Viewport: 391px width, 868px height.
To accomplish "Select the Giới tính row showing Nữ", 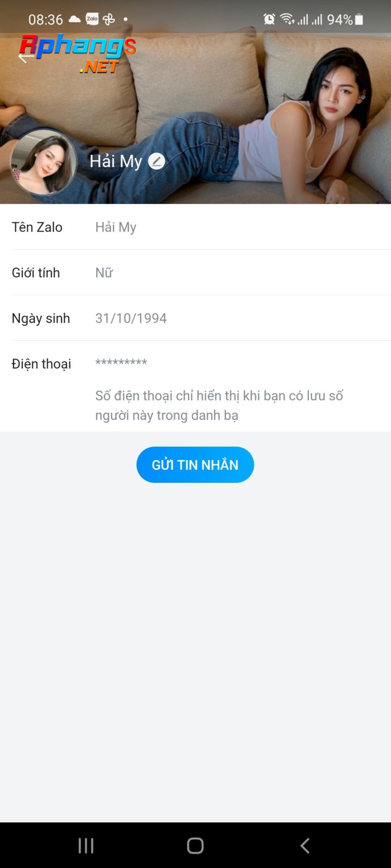I will pyautogui.click(x=201, y=272).
